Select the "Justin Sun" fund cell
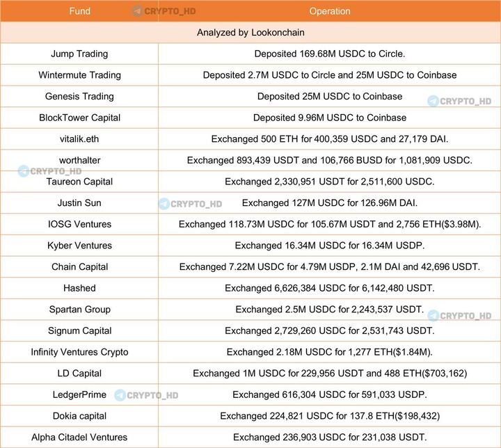The height and width of the screenshot is (448, 501). tap(79, 203)
